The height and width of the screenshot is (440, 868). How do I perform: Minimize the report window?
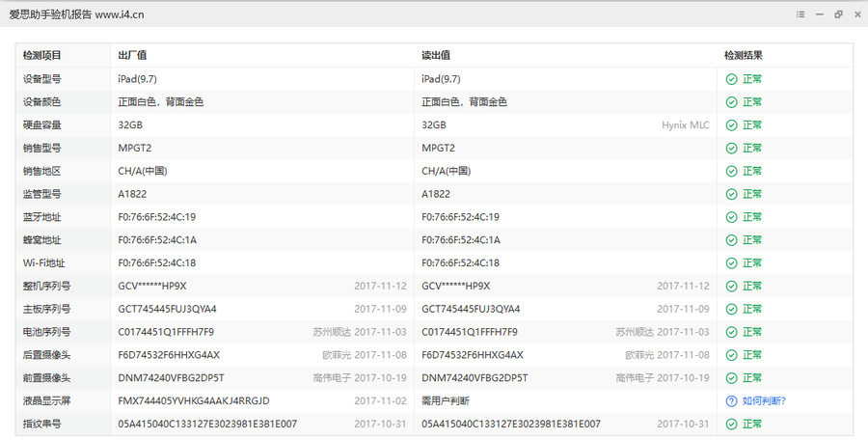(819, 14)
